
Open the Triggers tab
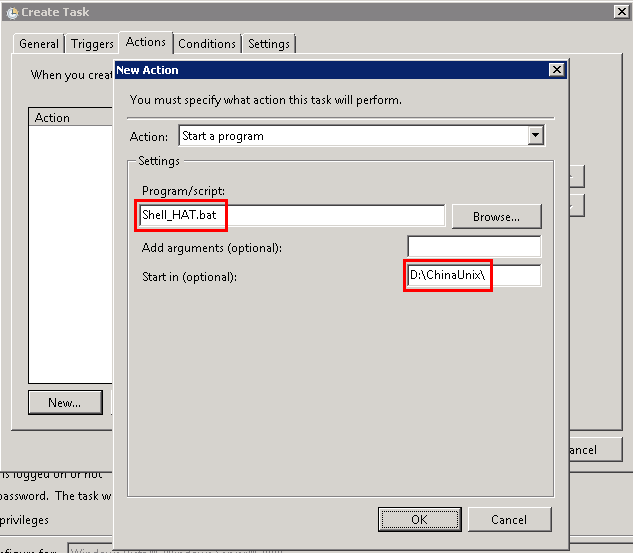[x=92, y=44]
